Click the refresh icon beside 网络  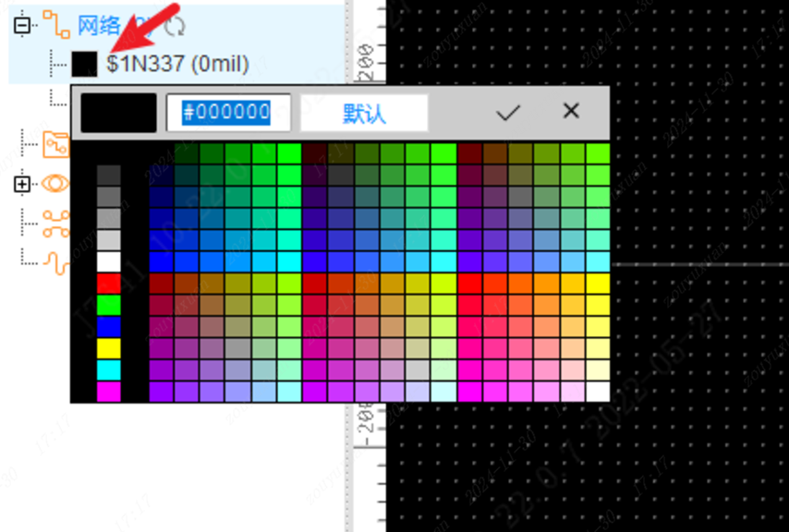[175, 26]
